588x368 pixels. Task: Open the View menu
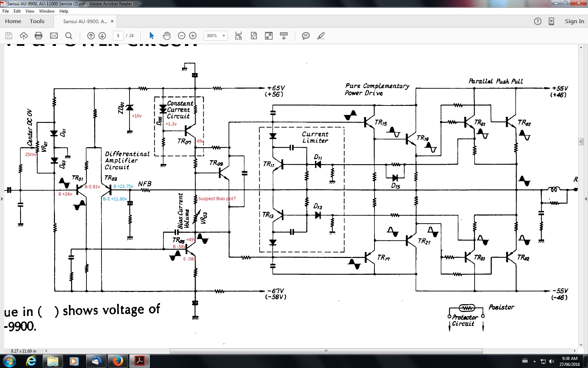click(30, 11)
